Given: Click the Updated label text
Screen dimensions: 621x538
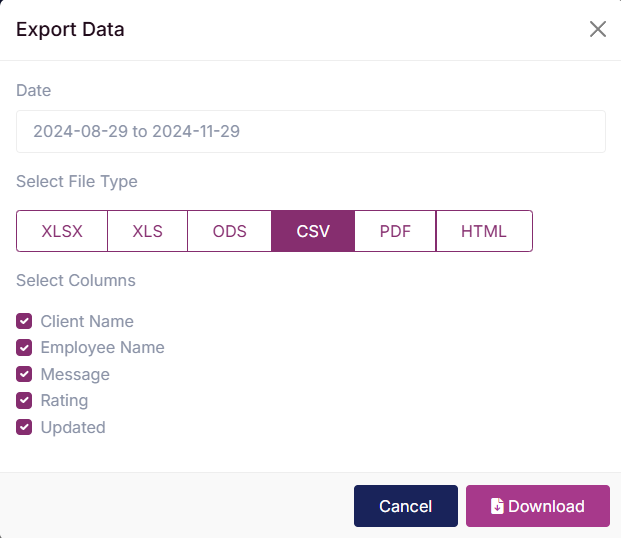Looking at the screenshot, I should tap(73, 427).
